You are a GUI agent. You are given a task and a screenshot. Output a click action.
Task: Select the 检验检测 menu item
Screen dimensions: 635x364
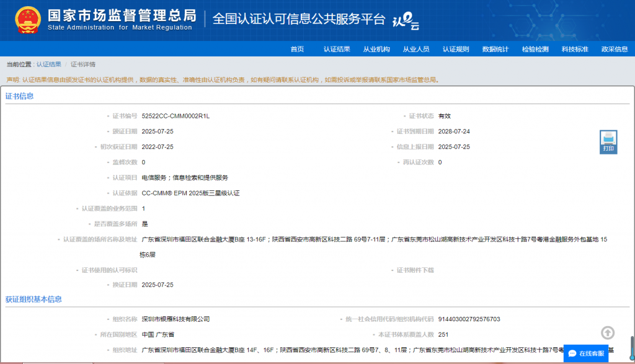535,50
